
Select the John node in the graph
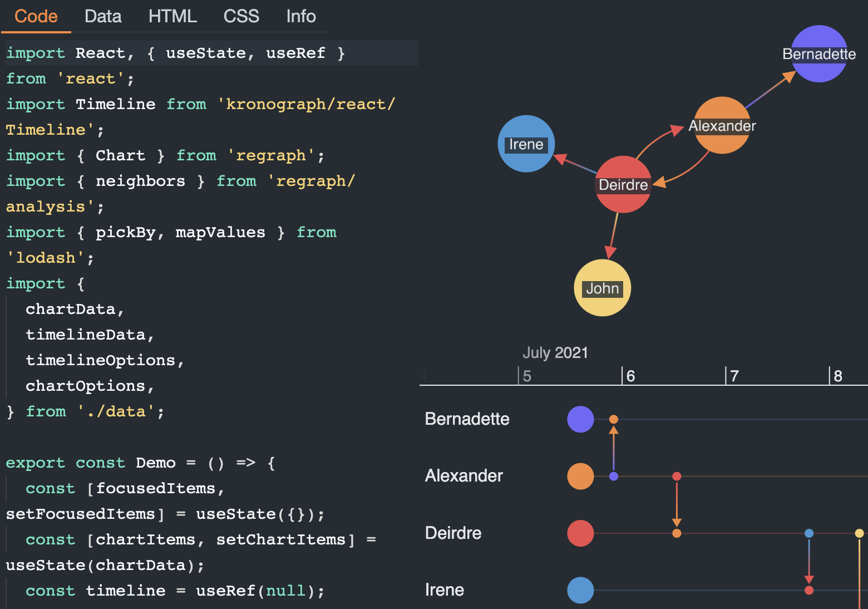point(602,288)
